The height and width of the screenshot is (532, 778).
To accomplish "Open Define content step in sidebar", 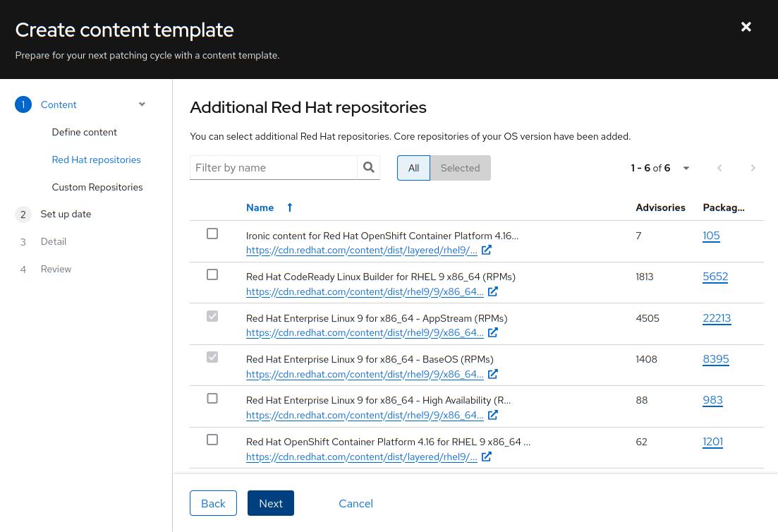I will pyautogui.click(x=84, y=132).
